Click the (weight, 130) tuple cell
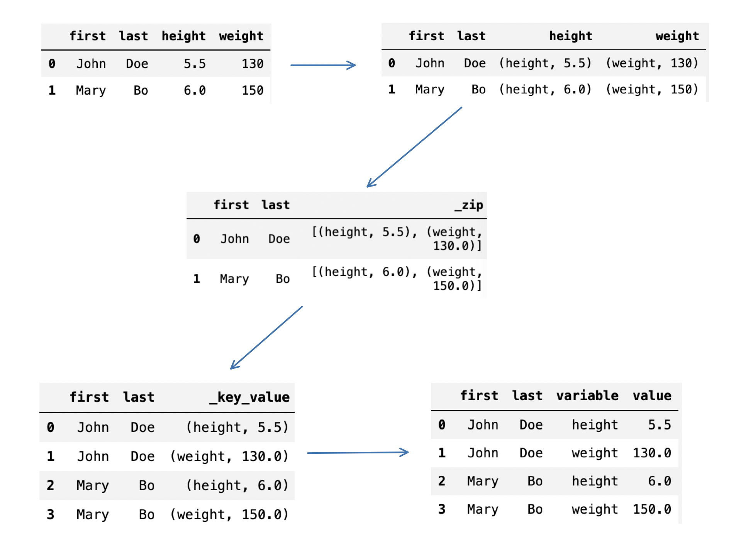736x560 pixels. tap(652, 63)
